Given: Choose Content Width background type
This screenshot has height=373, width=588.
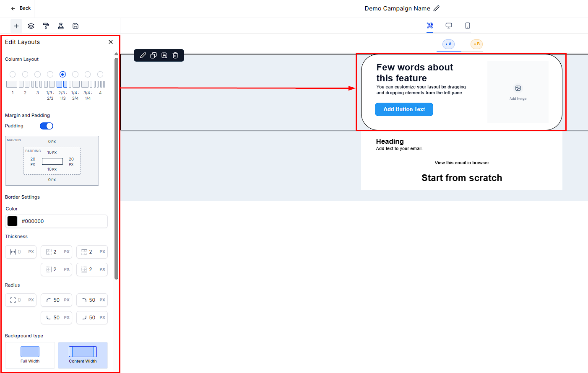Looking at the screenshot, I should tap(83, 355).
